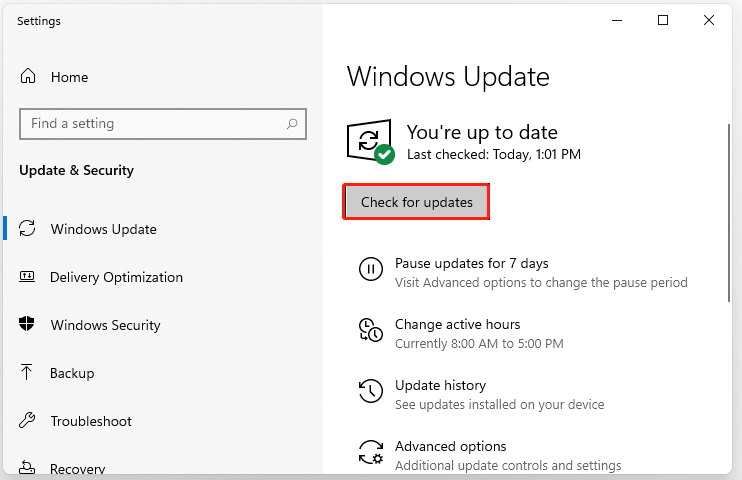
Task: Click See updates installed on your device text
Action: click(x=499, y=404)
